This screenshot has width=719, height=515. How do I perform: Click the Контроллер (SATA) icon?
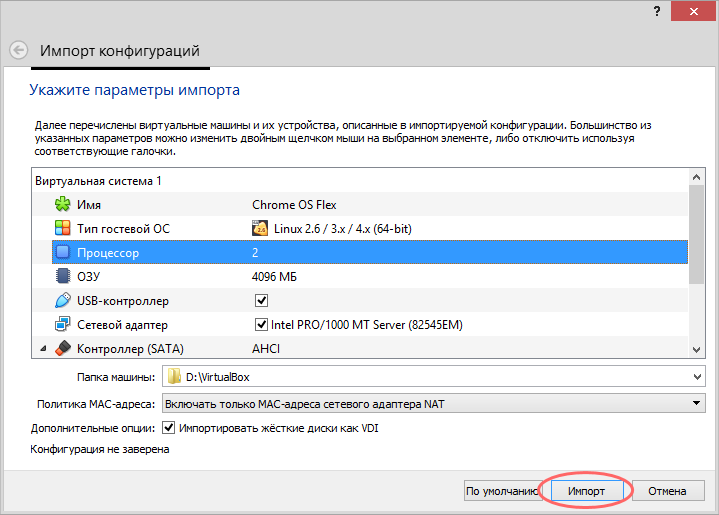pos(63,348)
